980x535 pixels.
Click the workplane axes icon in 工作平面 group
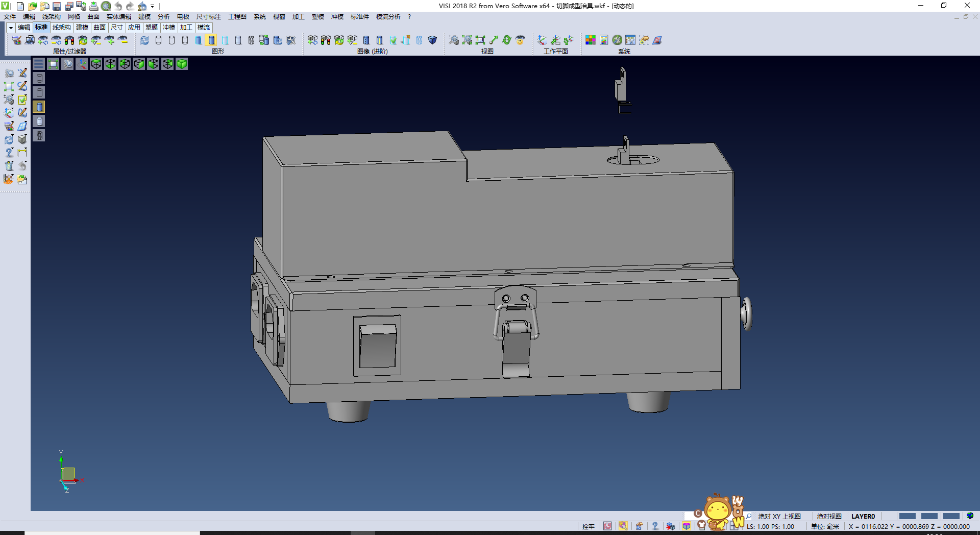point(542,40)
